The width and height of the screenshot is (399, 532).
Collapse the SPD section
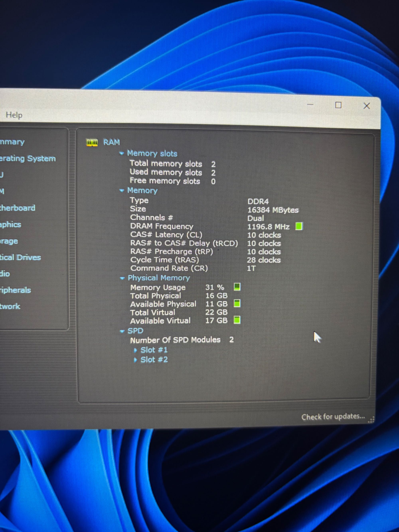tap(122, 331)
